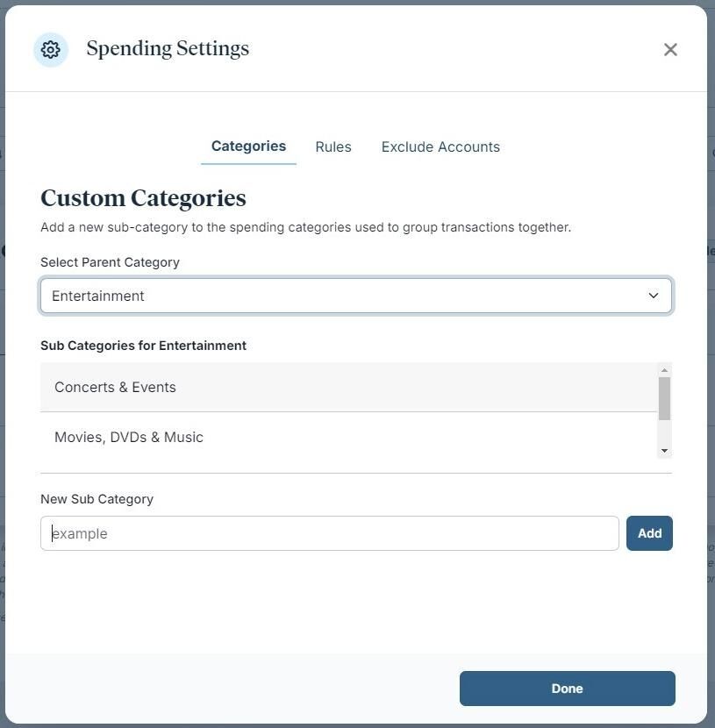Focus the New Sub Category text field

(329, 533)
